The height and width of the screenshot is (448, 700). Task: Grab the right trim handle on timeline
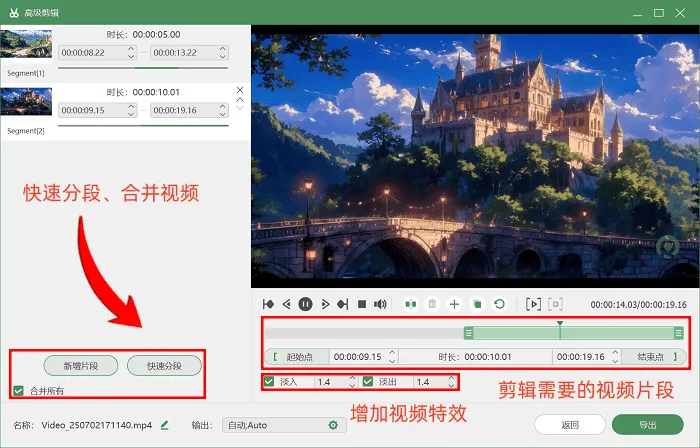coord(679,333)
